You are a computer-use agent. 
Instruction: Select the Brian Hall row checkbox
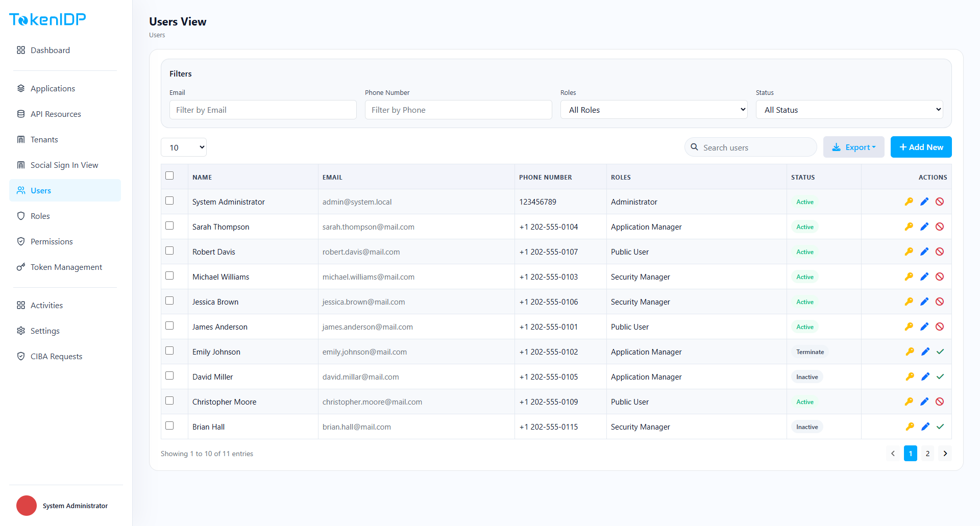coord(169,425)
